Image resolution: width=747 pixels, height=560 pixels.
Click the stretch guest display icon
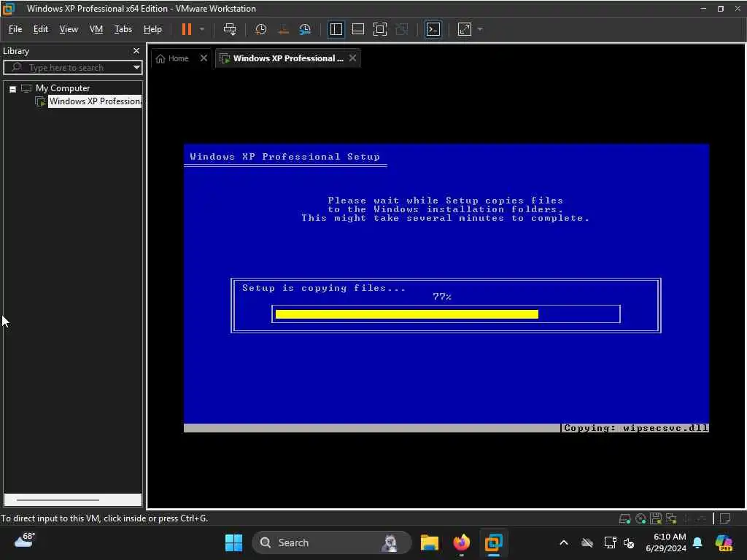(x=465, y=29)
